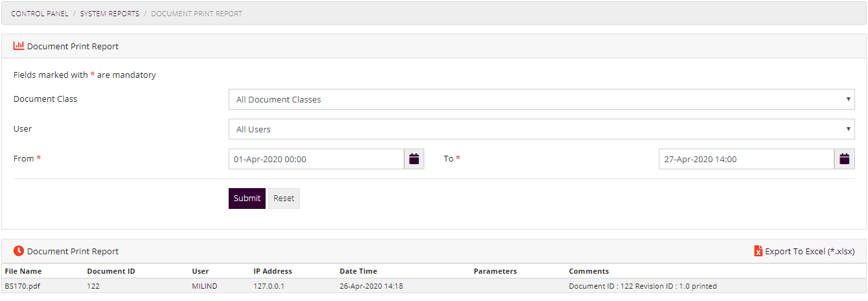Go to Control Panel breadcrumb
Image resolution: width=868 pixels, height=301 pixels.
click(x=40, y=14)
